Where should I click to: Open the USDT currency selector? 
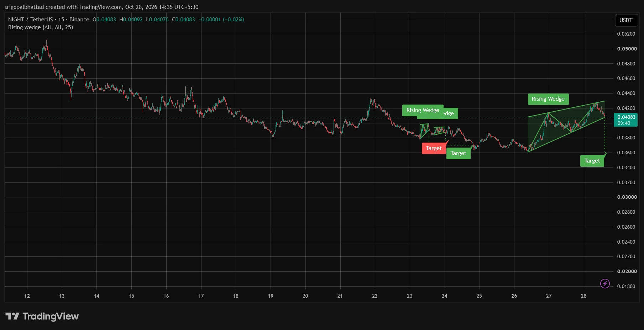626,20
